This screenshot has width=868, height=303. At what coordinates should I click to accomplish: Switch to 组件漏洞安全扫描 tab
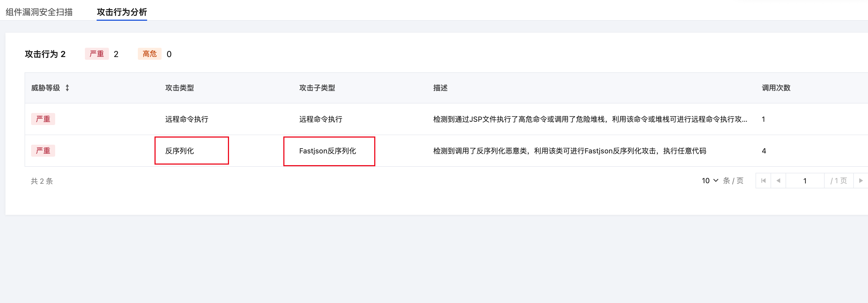(x=39, y=12)
